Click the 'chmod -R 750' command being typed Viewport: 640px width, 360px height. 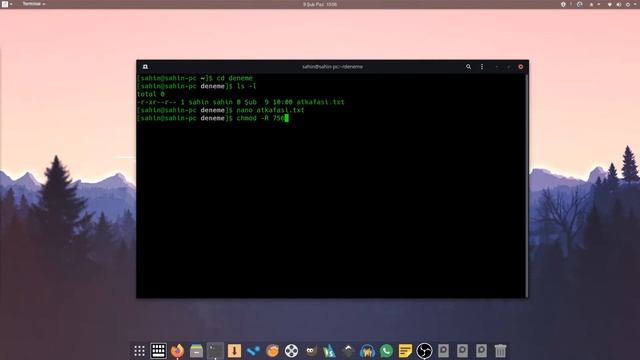tap(260, 118)
